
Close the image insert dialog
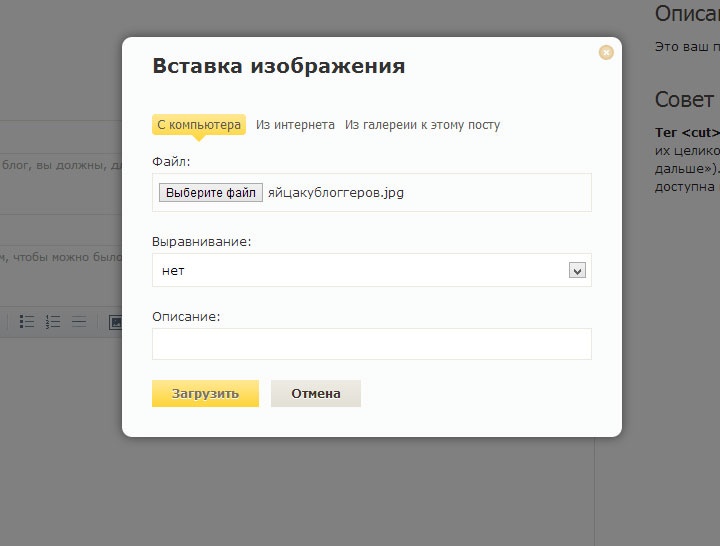(606, 52)
